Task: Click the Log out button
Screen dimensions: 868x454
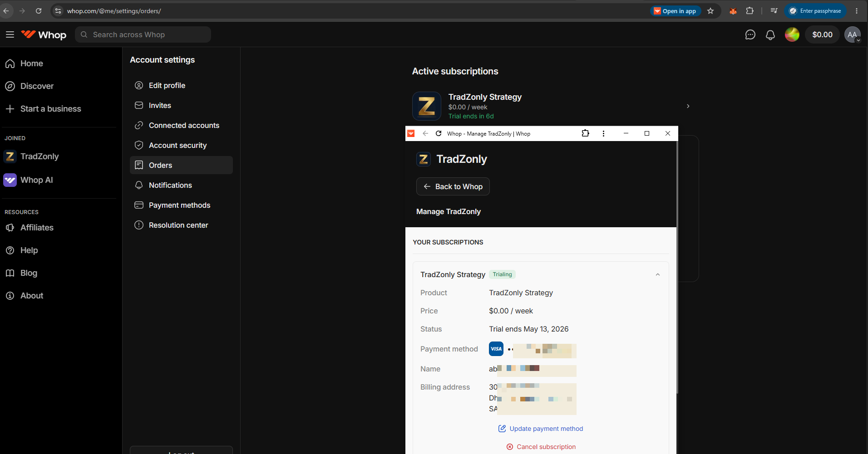Action: [181, 451]
